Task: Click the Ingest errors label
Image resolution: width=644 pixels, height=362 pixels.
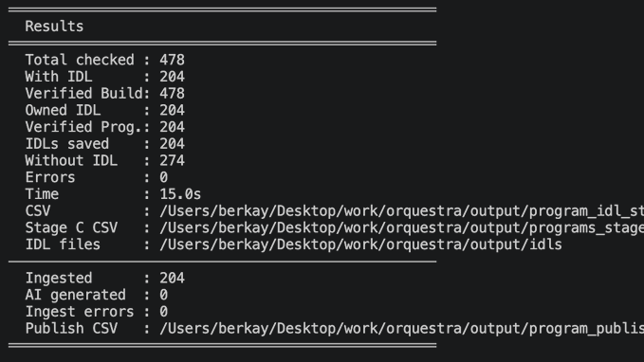Action: (80, 312)
